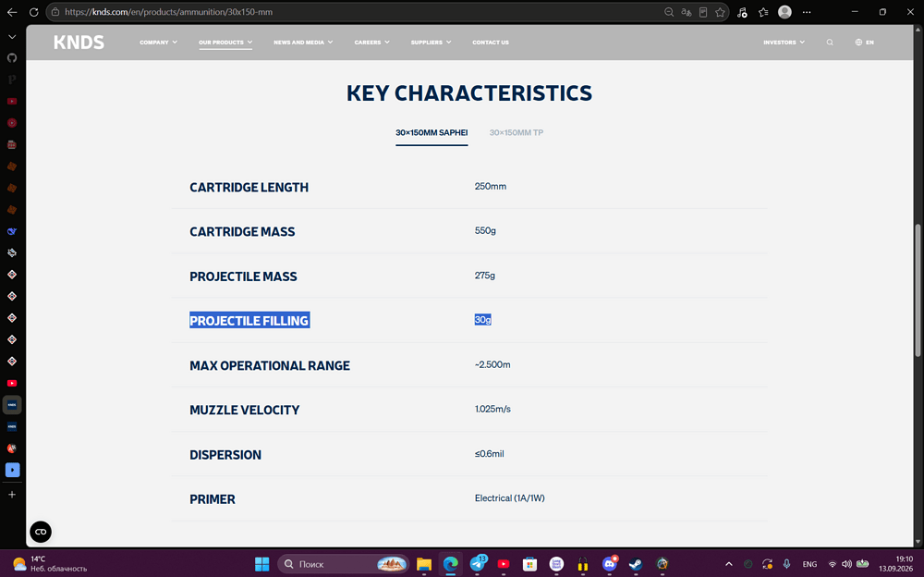Click the browser refresh icon
Screen dimensions: 924x577
pyautogui.click(x=33, y=12)
